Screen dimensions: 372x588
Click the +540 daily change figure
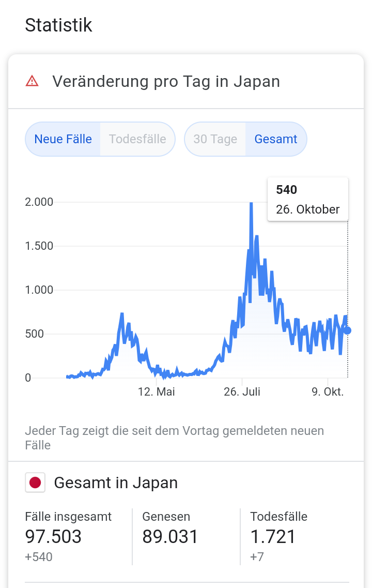coord(39,557)
